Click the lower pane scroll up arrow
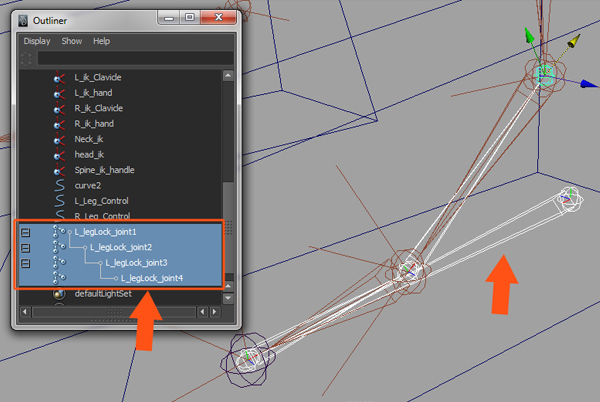600x402 pixels. pyautogui.click(x=228, y=286)
